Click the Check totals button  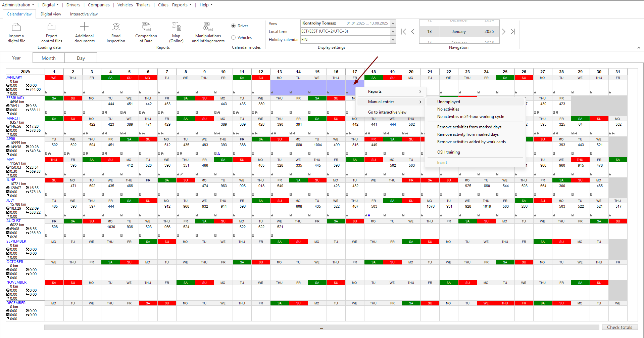620,327
